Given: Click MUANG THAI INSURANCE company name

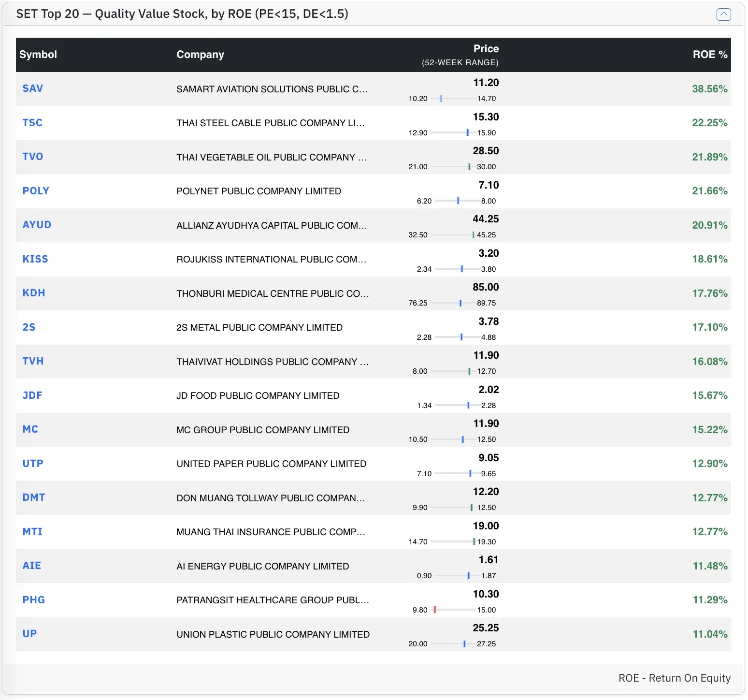Looking at the screenshot, I should coord(271,532).
